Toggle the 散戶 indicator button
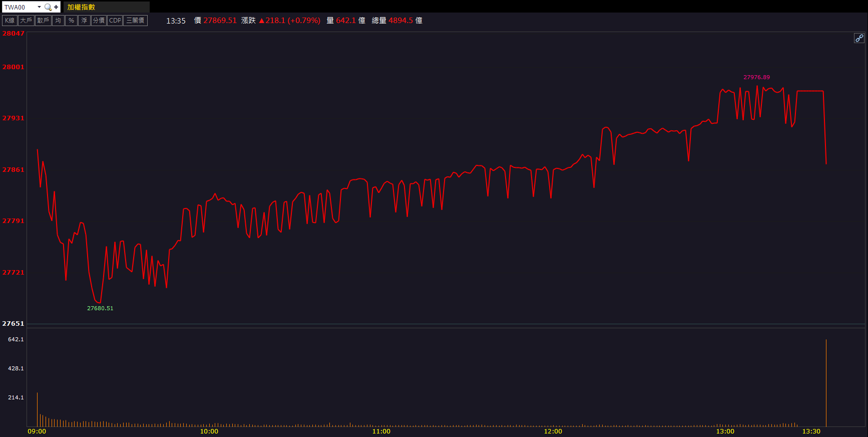The image size is (868, 437). 43,21
